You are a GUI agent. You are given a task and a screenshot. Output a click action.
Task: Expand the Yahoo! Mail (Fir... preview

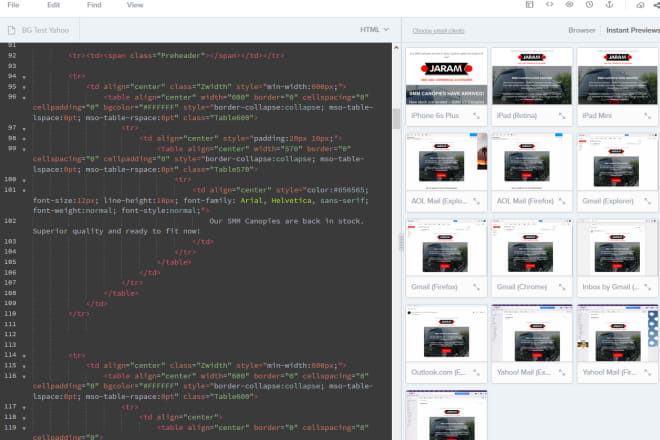pos(647,373)
